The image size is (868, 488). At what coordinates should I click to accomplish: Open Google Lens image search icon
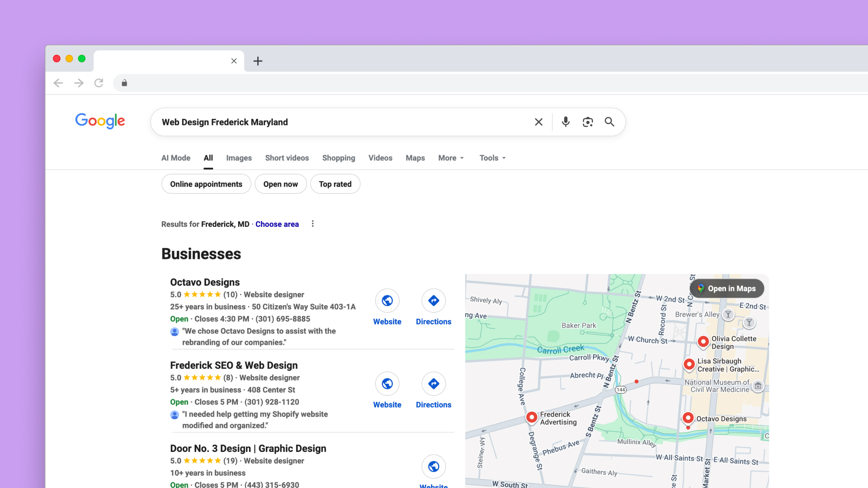(x=587, y=122)
